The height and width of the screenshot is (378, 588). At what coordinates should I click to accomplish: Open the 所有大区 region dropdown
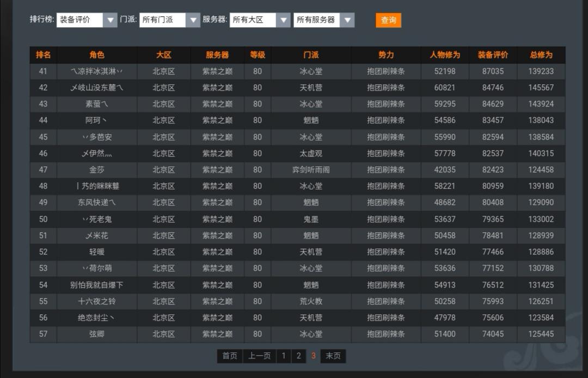pos(260,20)
